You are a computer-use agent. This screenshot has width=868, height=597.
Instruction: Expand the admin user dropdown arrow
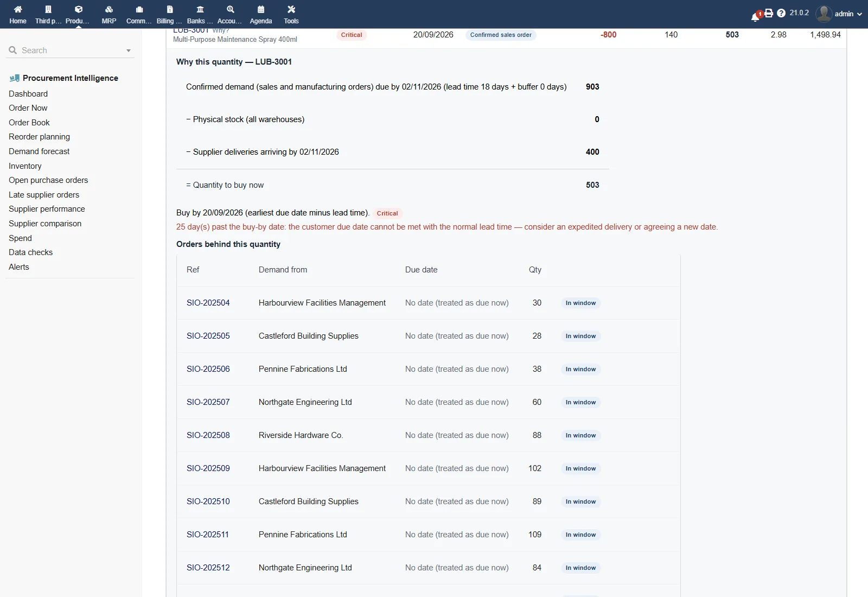coord(859,14)
